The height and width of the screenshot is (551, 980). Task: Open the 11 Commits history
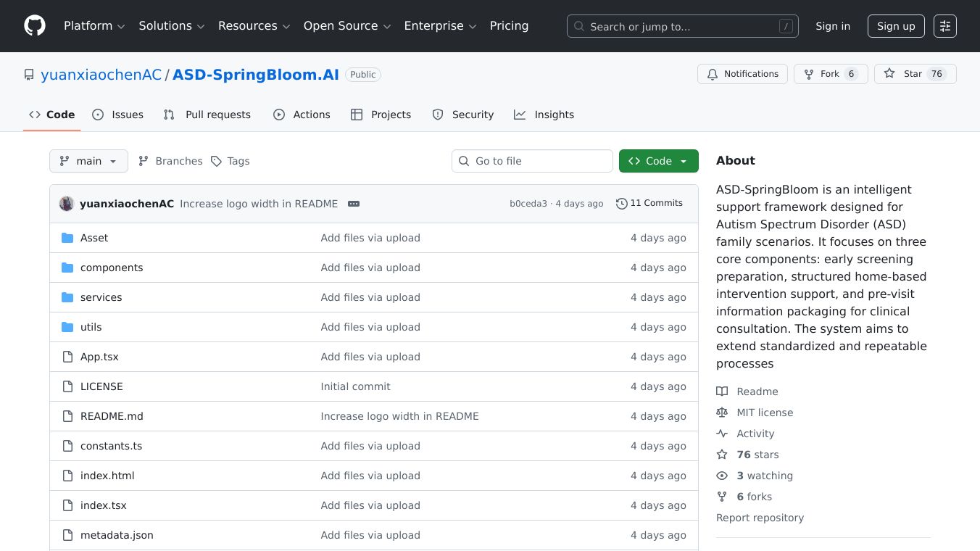[x=649, y=203]
